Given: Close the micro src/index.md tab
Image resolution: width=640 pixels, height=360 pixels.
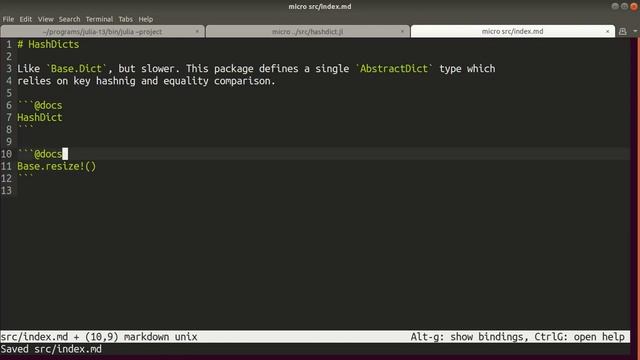Looking at the screenshot, I should [607, 31].
